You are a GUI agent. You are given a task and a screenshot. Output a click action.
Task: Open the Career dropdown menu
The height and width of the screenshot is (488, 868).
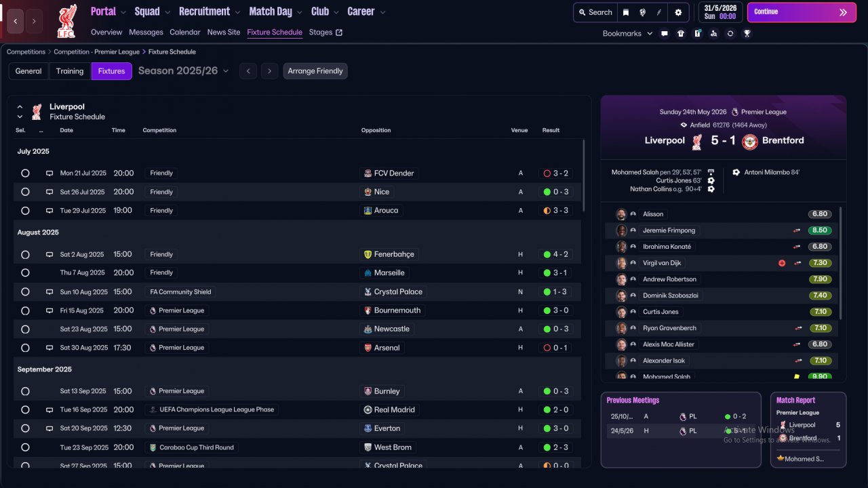(x=366, y=12)
